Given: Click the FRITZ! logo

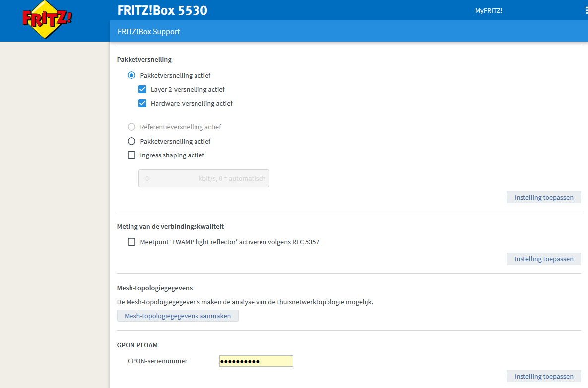Looking at the screenshot, I should tap(47, 20).
